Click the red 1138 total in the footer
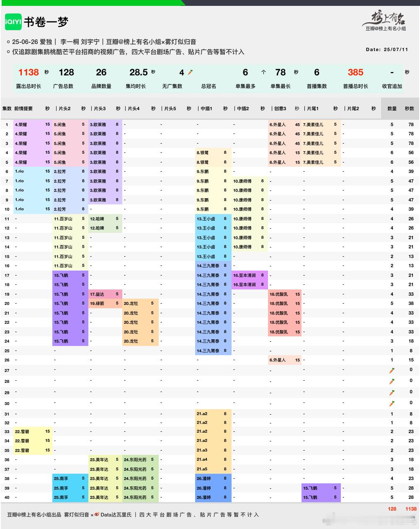 411,509
